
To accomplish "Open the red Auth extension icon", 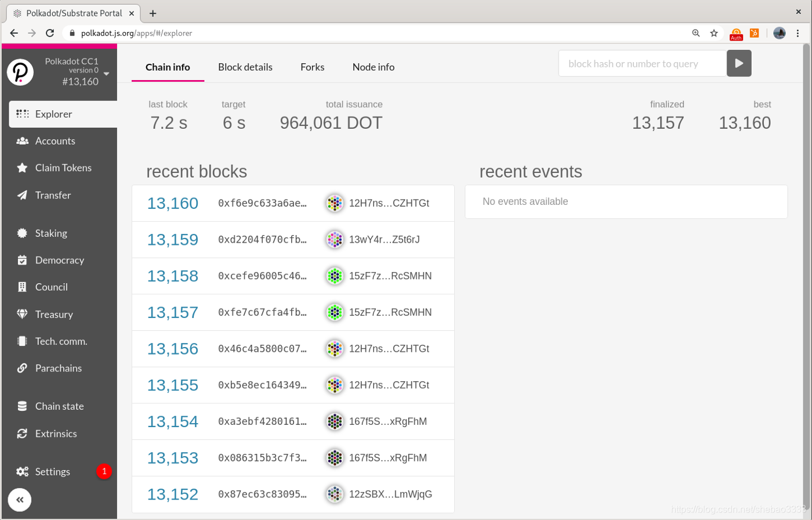I will point(736,34).
